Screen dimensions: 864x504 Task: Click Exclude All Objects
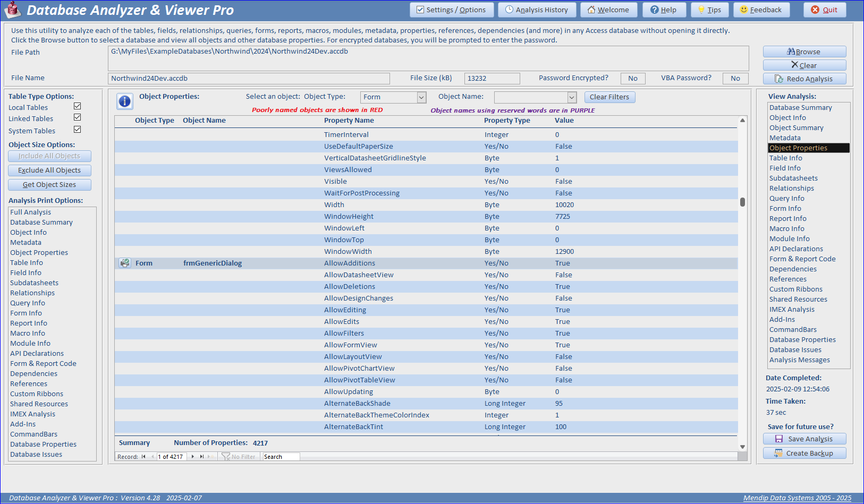[x=49, y=170]
